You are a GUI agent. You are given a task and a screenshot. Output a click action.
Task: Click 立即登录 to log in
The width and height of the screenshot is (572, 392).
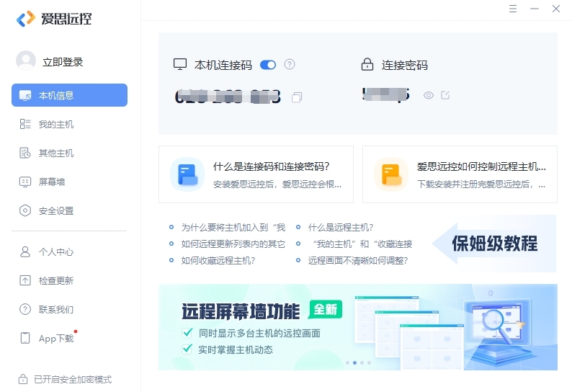(63, 62)
